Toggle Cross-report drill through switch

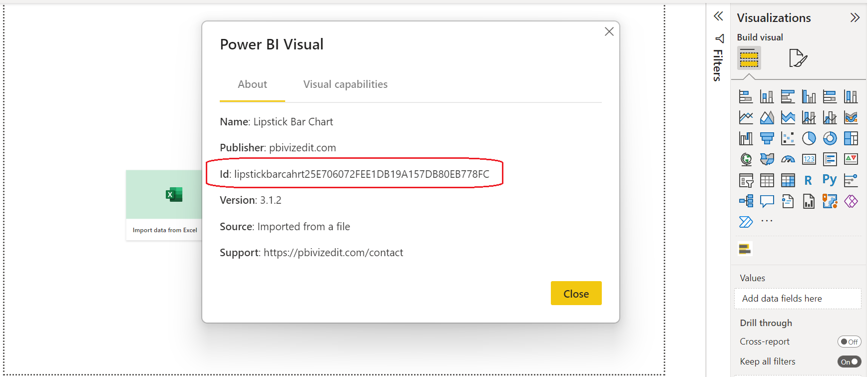849,342
